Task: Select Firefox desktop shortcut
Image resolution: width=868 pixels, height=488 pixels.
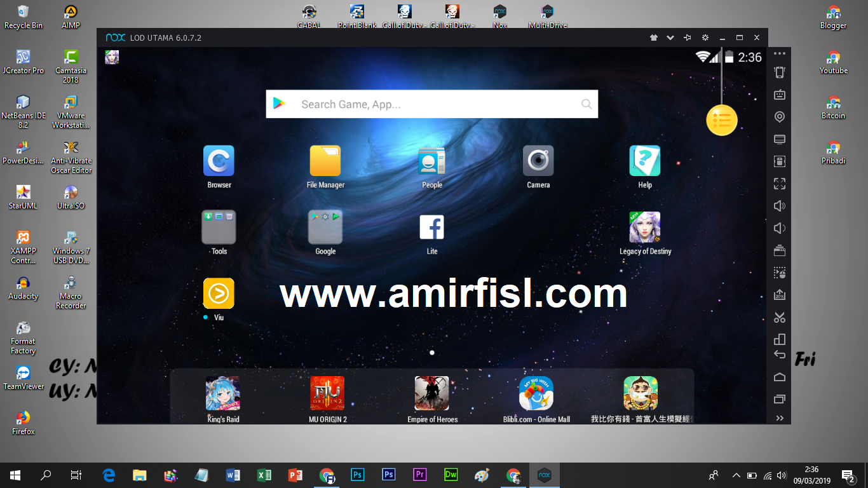Action: (24, 423)
